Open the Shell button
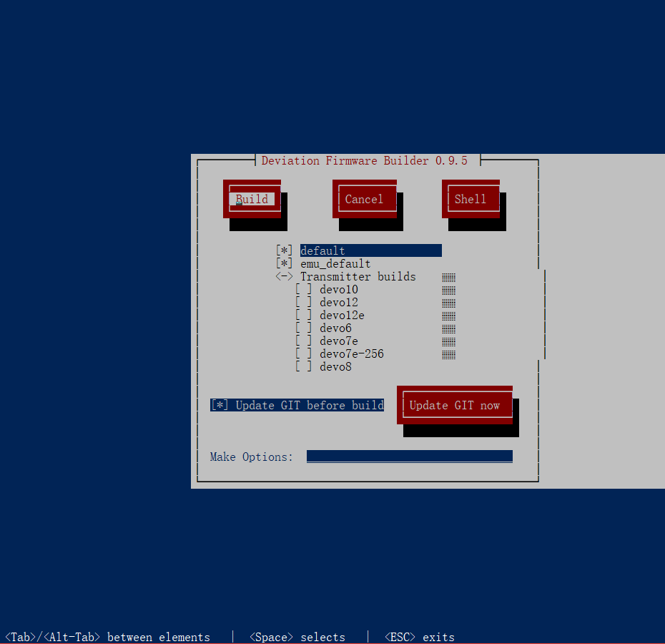This screenshot has height=644, width=665. coord(471,199)
